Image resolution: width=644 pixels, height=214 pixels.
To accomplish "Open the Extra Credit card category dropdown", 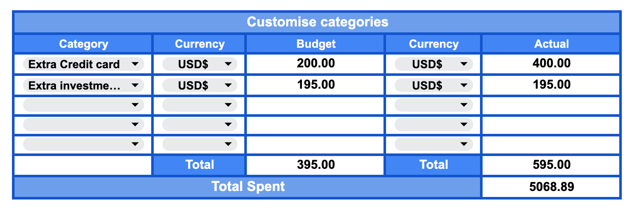I will tap(83, 64).
